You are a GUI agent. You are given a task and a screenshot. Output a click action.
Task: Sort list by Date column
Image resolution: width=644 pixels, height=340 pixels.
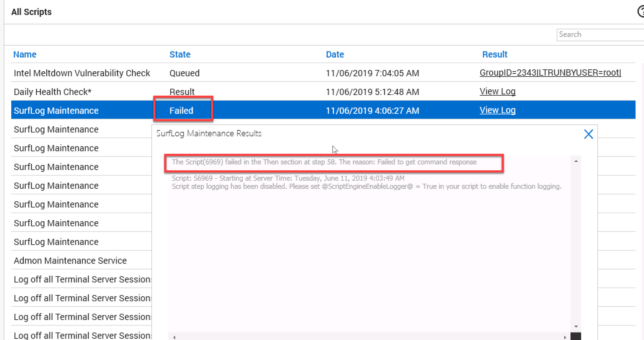pyautogui.click(x=335, y=54)
